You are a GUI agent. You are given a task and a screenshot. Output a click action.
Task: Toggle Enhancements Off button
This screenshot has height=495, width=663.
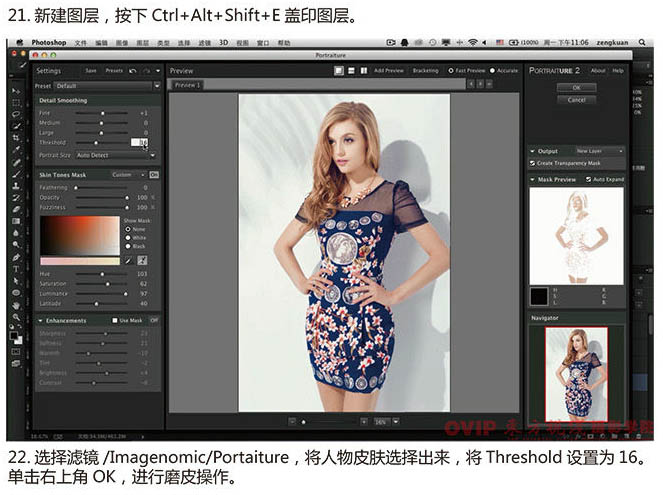(x=154, y=320)
